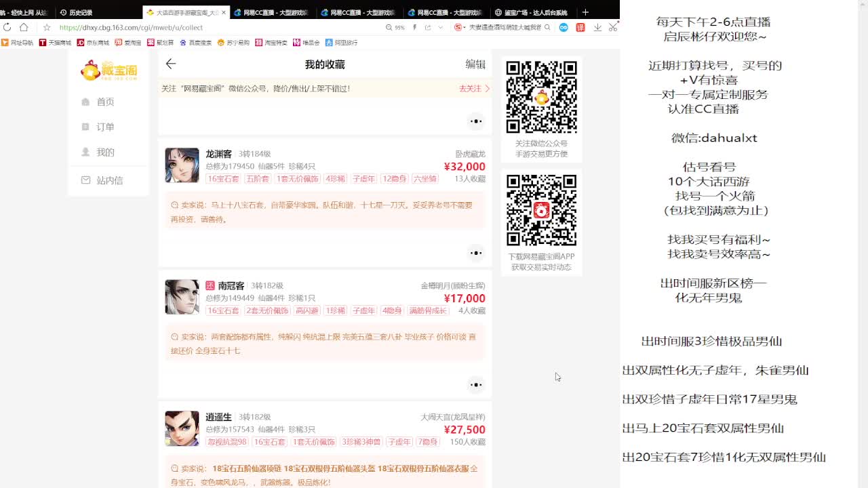Screen dimensions: 868x488
Task: Click the 编辑 button
Action: click(x=475, y=64)
